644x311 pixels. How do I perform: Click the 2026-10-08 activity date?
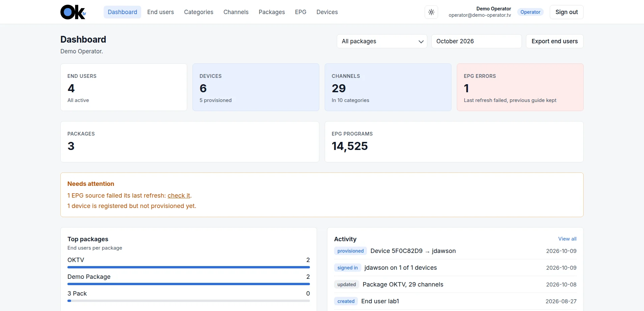coord(561,284)
